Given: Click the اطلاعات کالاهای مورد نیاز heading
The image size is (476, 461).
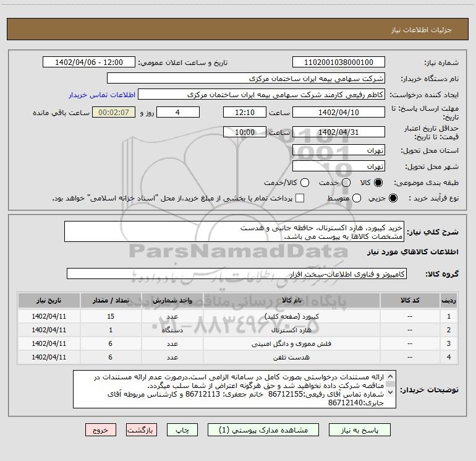Looking at the screenshot, I should tap(413, 252).
